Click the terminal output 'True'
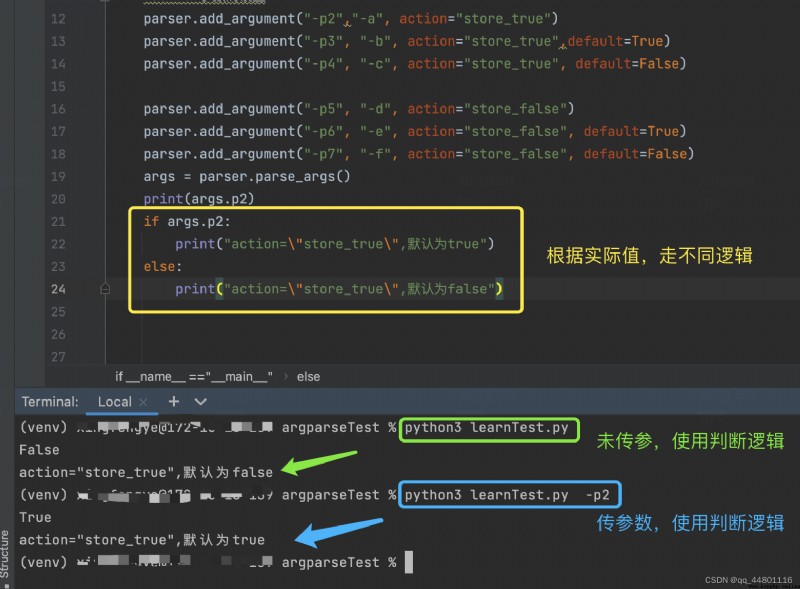The height and width of the screenshot is (589, 800). (35, 517)
